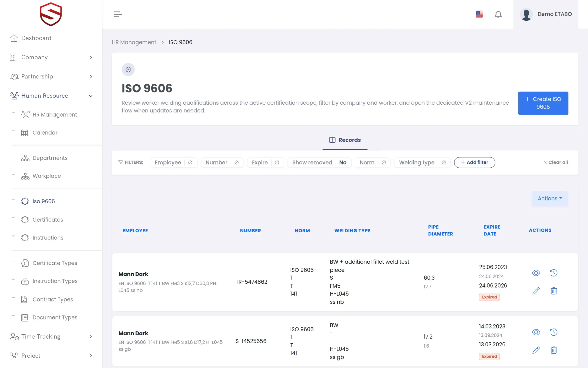Open Certificate Types in the sidebar

coord(49,263)
